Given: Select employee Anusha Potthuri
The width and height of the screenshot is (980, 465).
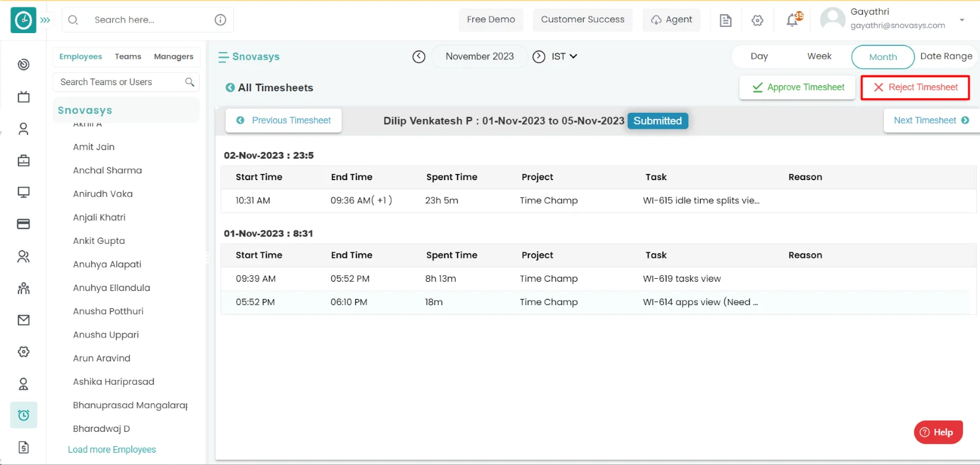Looking at the screenshot, I should pos(108,311).
